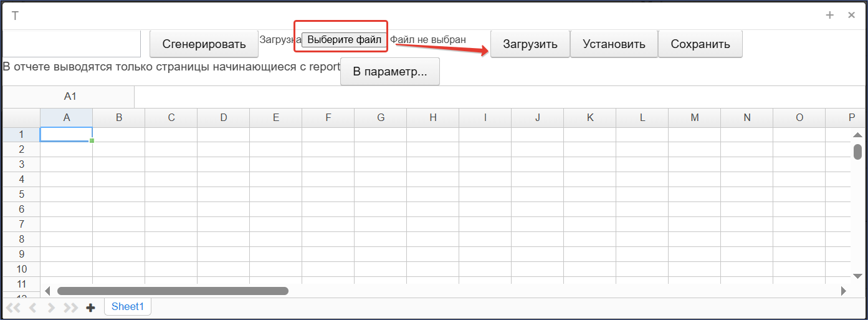868x320 pixels.
Task: Select column N header
Action: tap(747, 117)
